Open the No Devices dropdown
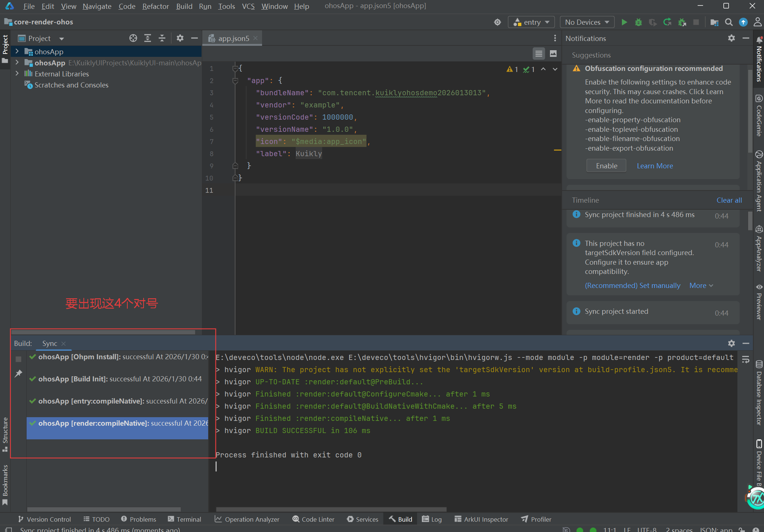 (586, 22)
